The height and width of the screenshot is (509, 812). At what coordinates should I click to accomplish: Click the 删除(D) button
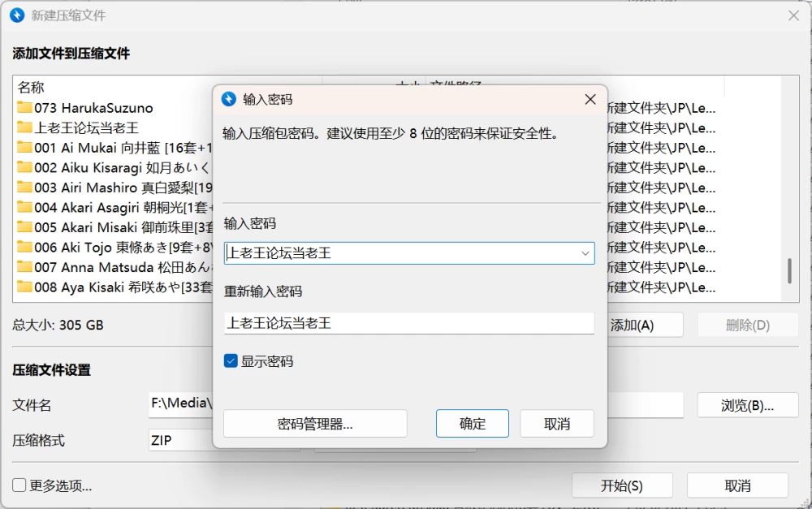(747, 326)
